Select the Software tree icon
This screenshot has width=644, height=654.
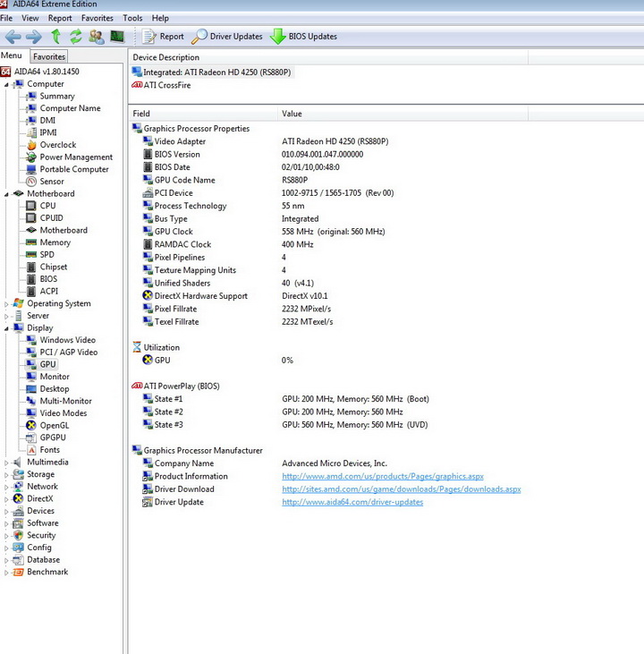pos(19,523)
